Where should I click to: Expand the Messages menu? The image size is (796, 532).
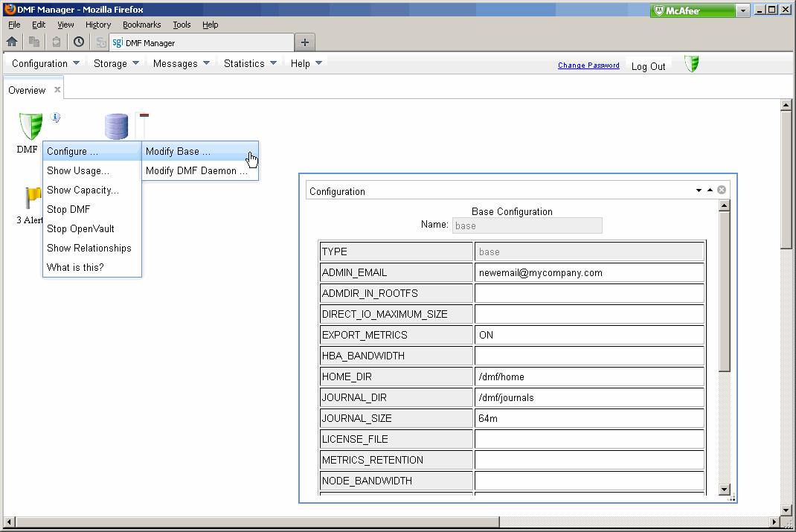pyautogui.click(x=182, y=63)
